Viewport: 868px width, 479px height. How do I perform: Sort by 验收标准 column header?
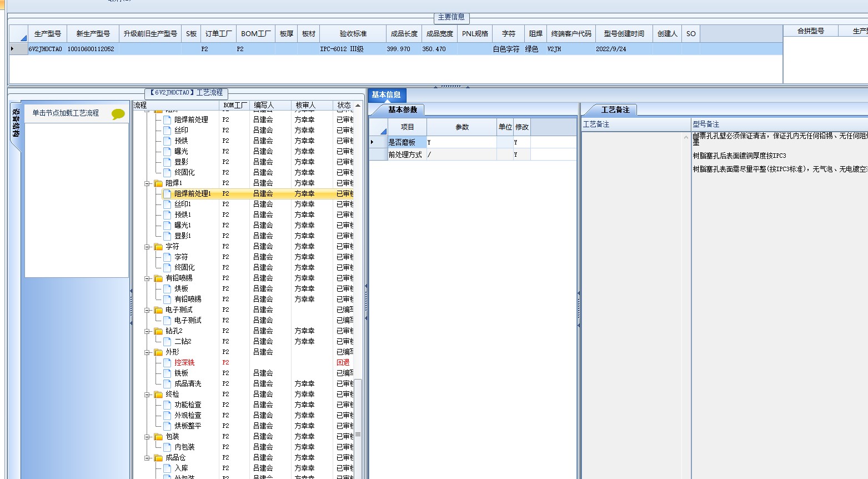353,34
